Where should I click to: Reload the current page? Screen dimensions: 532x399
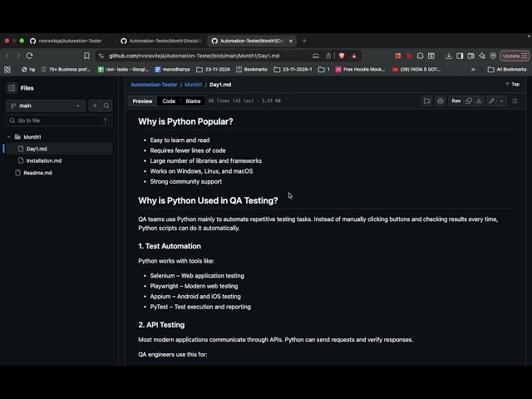point(30,56)
